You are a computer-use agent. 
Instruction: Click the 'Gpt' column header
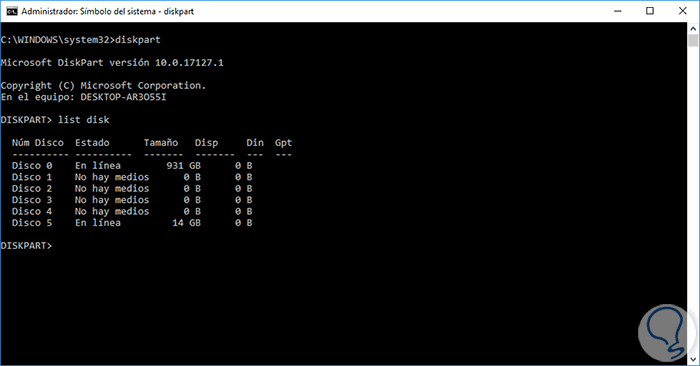(x=283, y=143)
